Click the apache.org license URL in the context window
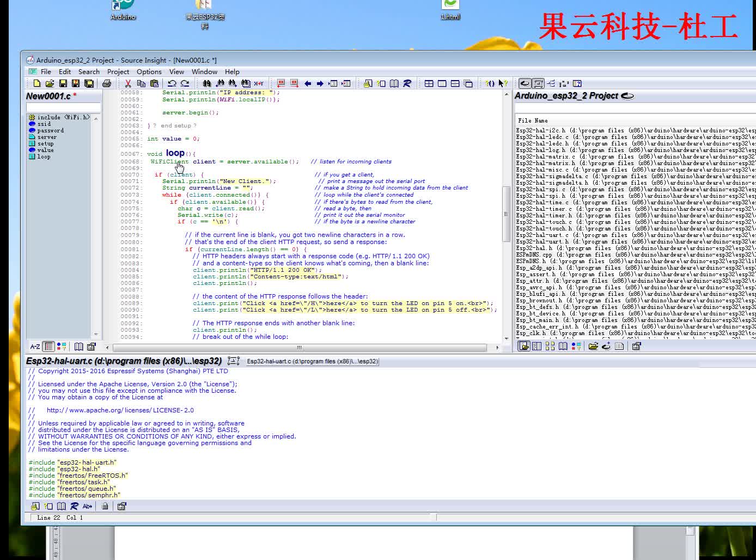The width and height of the screenshot is (756, 560). click(120, 410)
